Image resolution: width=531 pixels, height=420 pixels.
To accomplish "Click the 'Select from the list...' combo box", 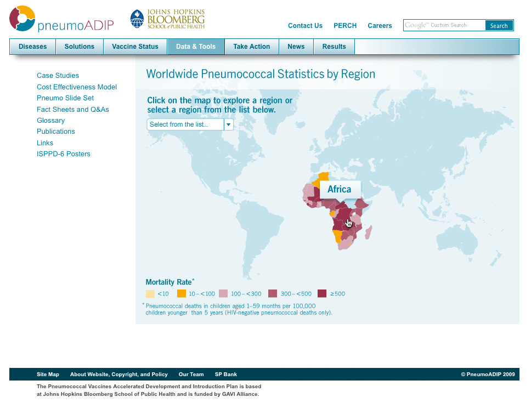I will pyautogui.click(x=185, y=124).
